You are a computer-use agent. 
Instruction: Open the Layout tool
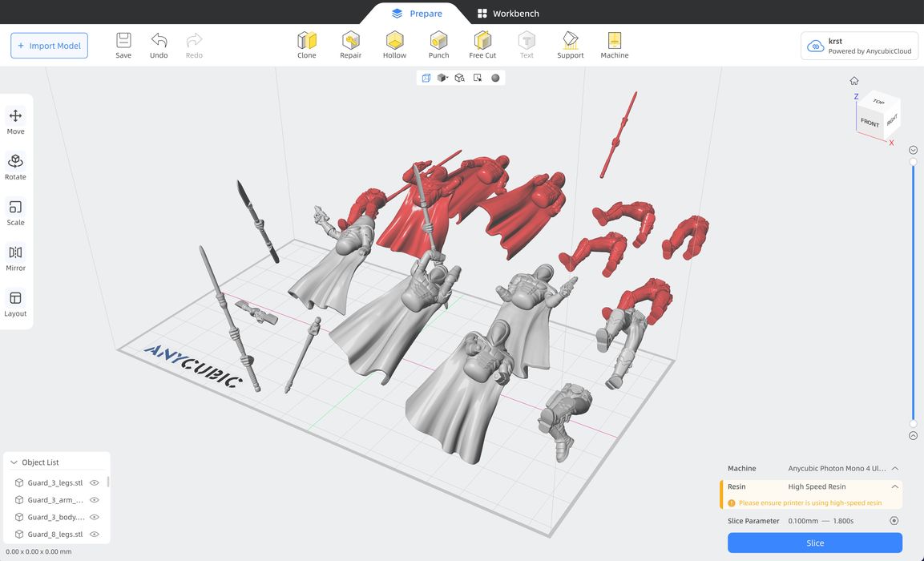pyautogui.click(x=16, y=303)
